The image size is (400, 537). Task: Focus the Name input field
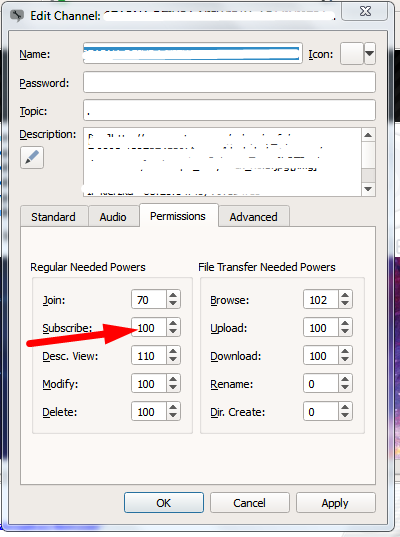tap(192, 53)
